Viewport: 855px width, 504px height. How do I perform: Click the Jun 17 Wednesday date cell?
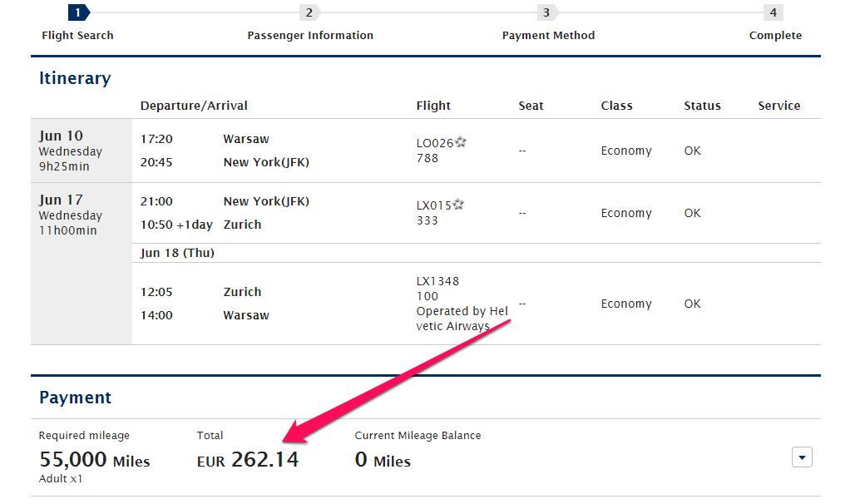[82, 264]
